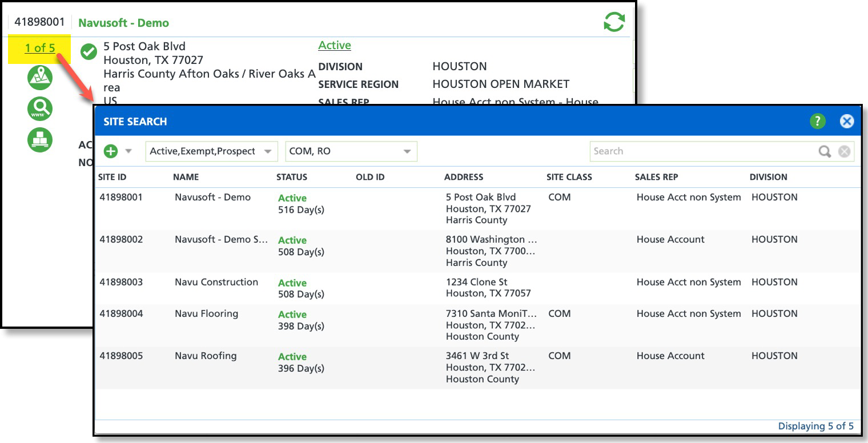Image resolution: width=868 pixels, height=443 pixels.
Task: Sort by the ADDRESS column header
Action: click(464, 177)
